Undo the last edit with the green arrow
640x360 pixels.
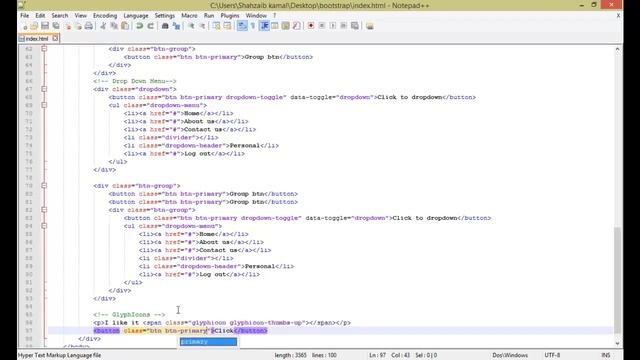[140, 26]
